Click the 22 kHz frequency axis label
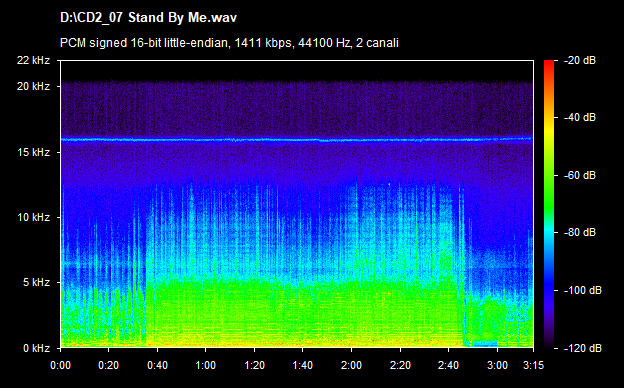Screen dimensions: 624x388 33,60
